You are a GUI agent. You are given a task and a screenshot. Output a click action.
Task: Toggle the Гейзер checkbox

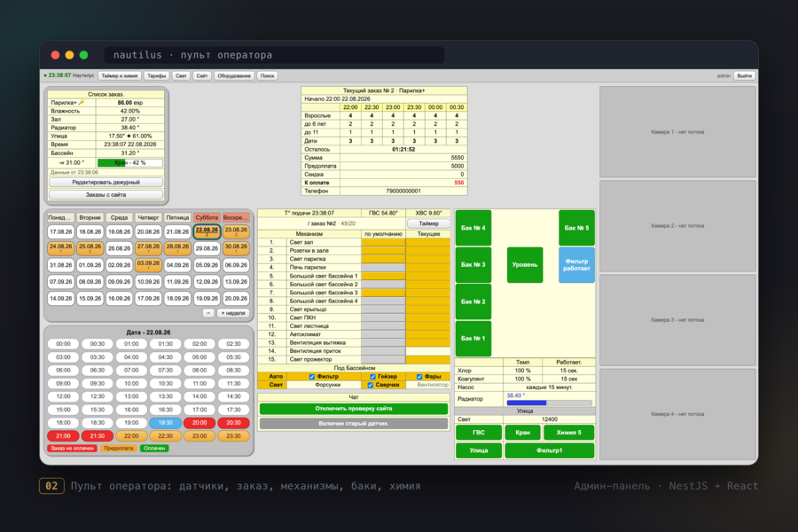[x=372, y=377]
